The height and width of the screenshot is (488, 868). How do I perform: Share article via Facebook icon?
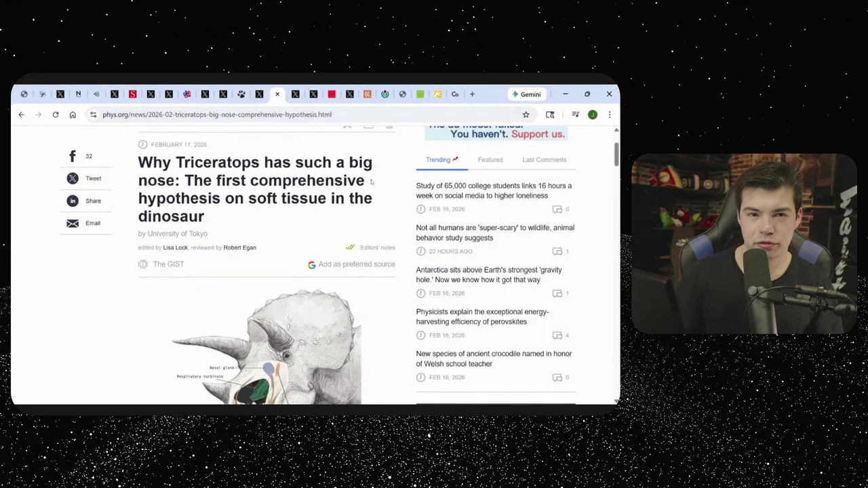coord(73,156)
